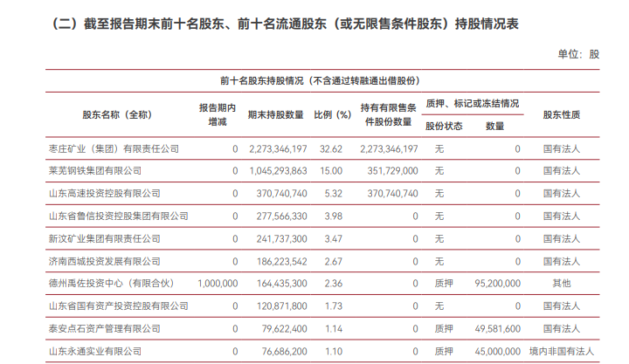Click 质押 status in 泰安点石资产管理 row

coord(444,330)
